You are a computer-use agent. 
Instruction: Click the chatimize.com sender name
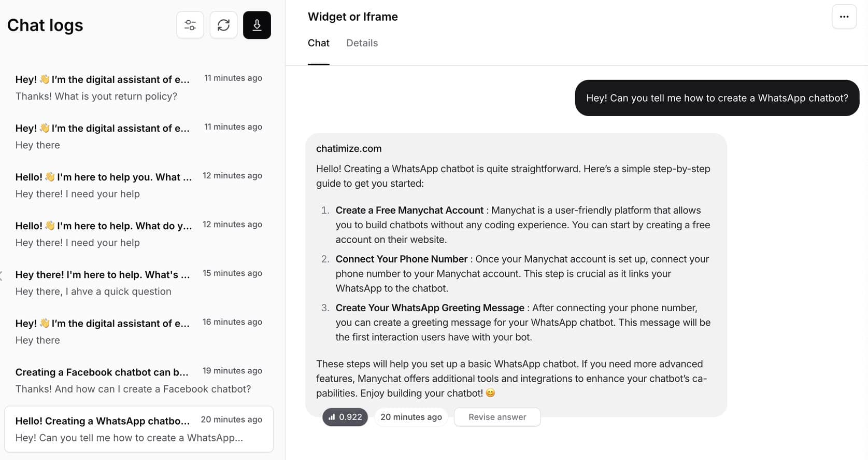[349, 148]
